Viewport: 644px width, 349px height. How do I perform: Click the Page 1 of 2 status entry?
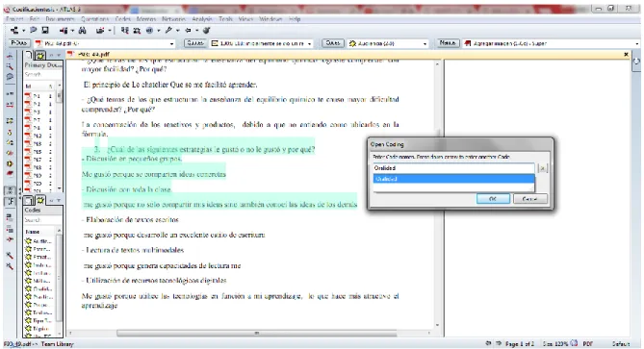[520, 343]
